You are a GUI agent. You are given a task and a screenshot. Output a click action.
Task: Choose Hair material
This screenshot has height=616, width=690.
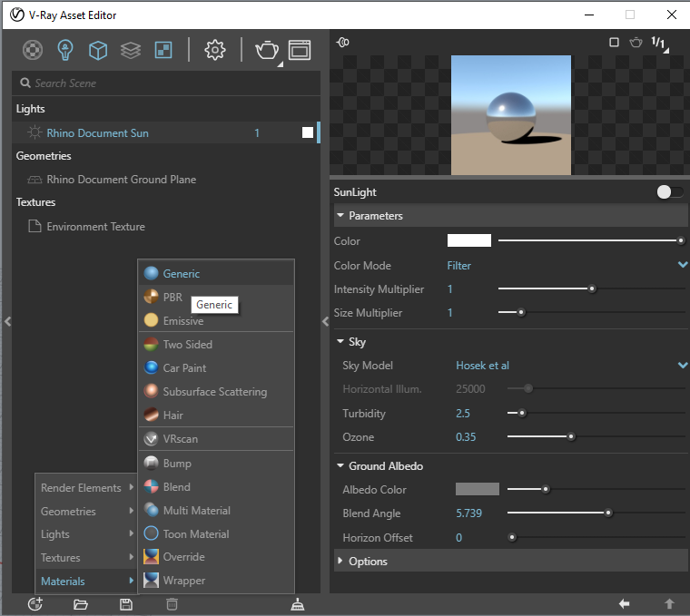coord(216,415)
